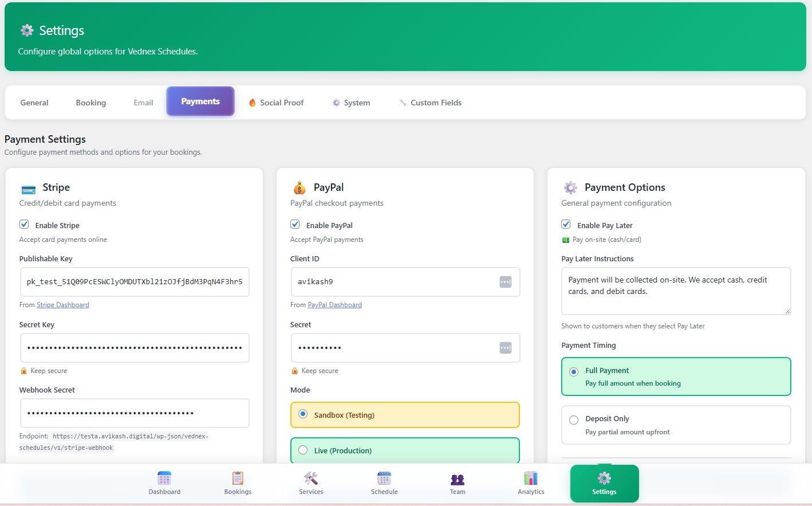812x506 pixels.
Task: Click 'Configure global options for Vednex Schedules' text
Action: (x=108, y=52)
